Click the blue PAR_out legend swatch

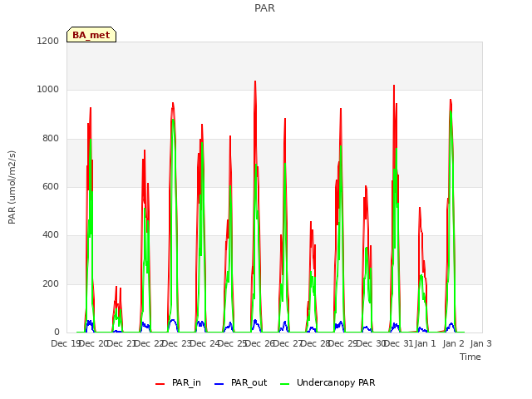click(219, 384)
